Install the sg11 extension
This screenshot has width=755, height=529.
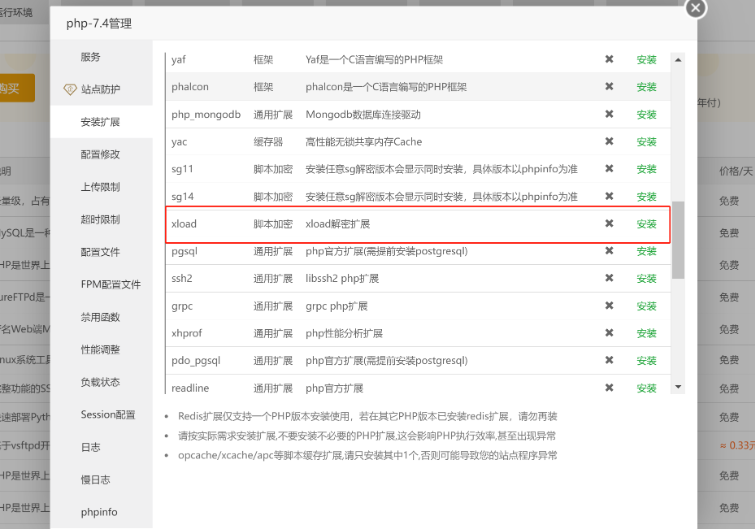646,169
